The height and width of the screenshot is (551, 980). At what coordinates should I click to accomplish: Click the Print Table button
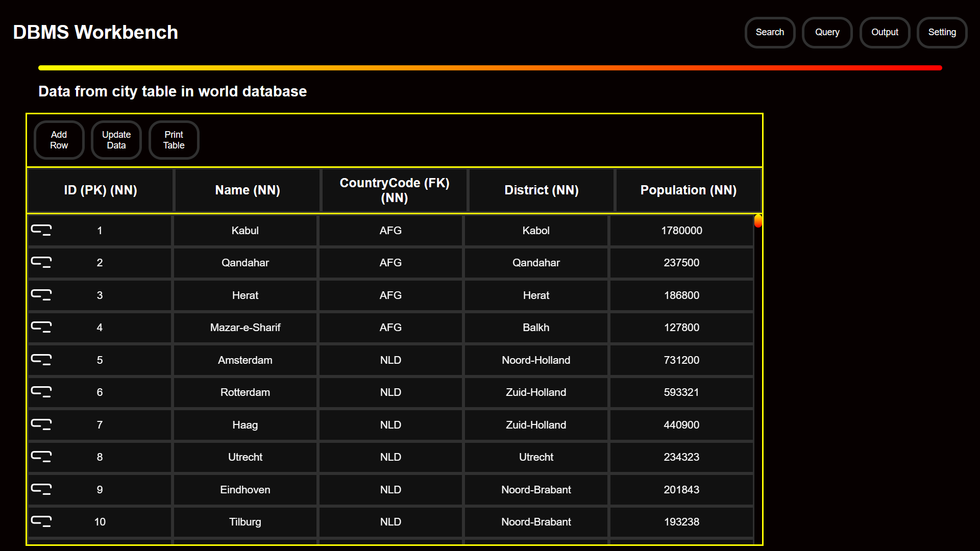point(174,140)
